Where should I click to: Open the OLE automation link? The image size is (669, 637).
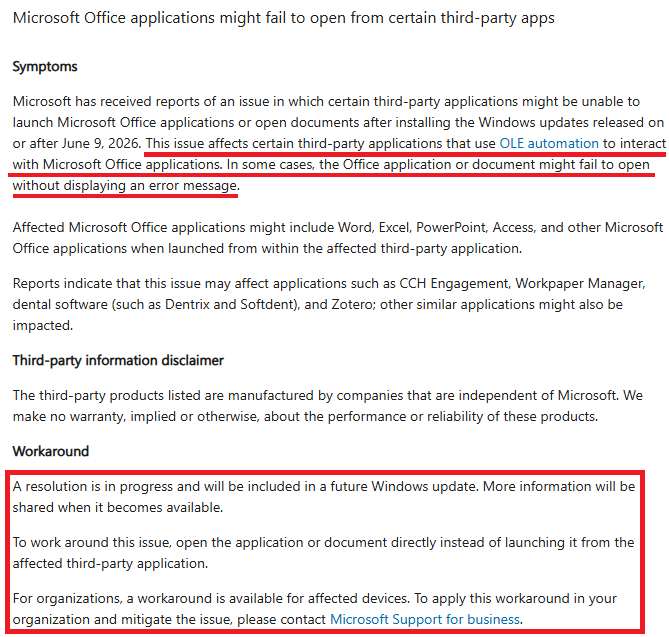click(549, 143)
